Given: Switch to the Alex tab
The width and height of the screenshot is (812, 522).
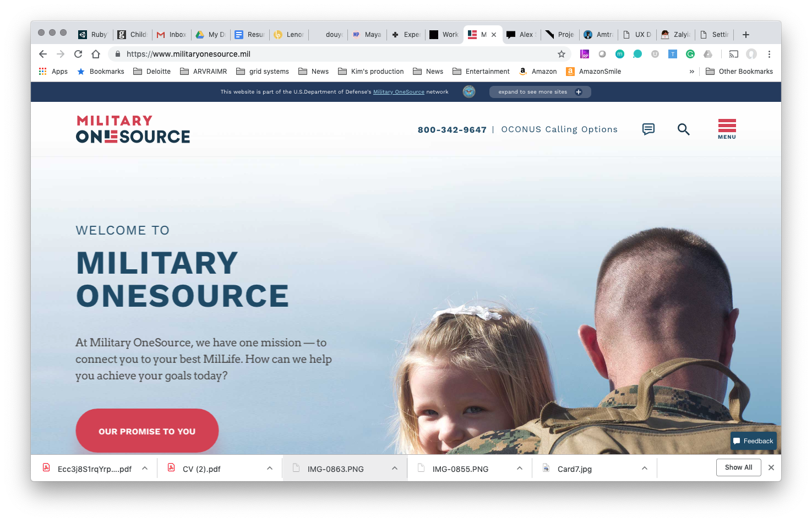Looking at the screenshot, I should click(x=521, y=35).
